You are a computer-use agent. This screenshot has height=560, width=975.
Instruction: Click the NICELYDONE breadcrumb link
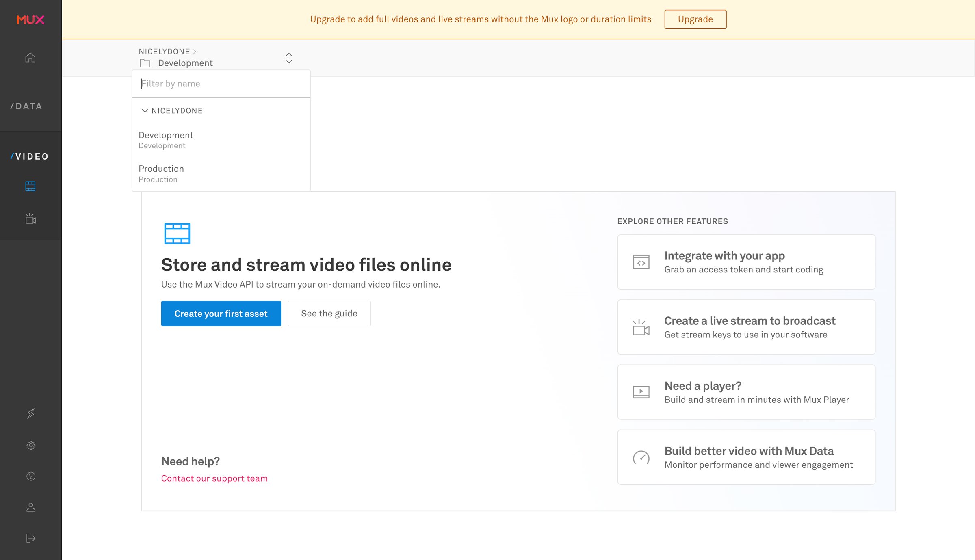[164, 52]
